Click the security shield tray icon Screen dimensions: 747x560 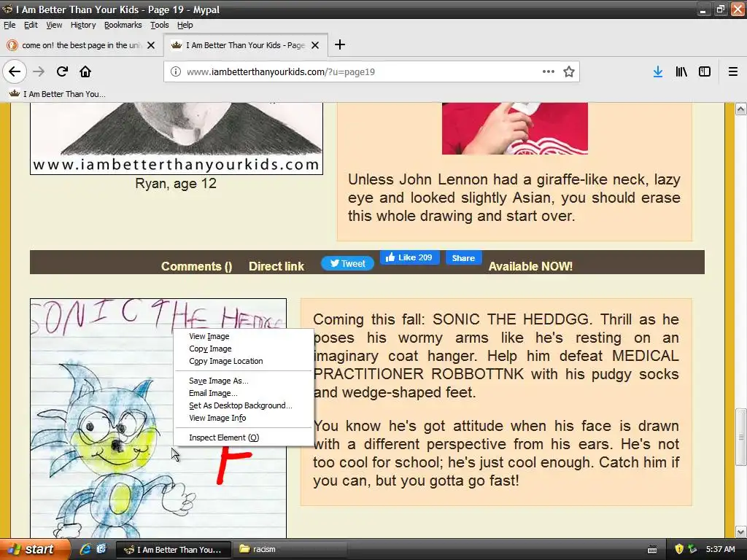(x=679, y=549)
